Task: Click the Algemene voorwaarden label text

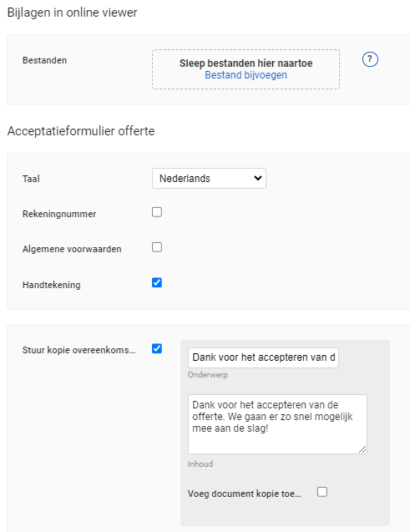Action: tap(72, 249)
